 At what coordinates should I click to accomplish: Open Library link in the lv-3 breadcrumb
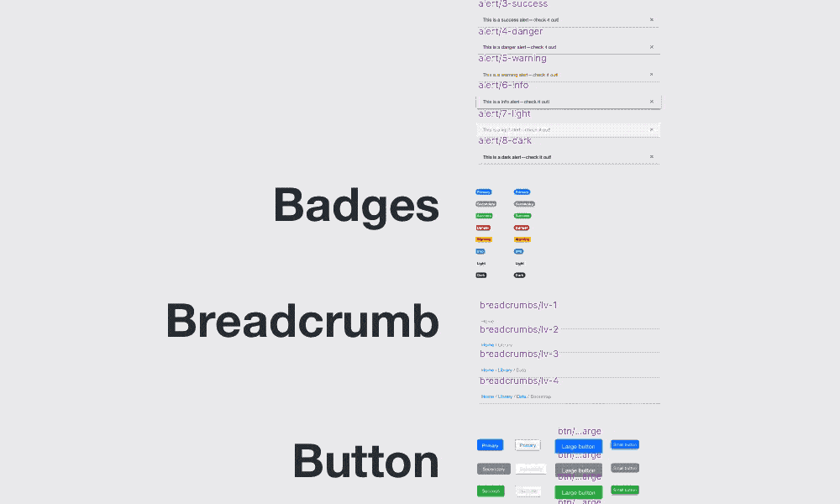point(505,370)
